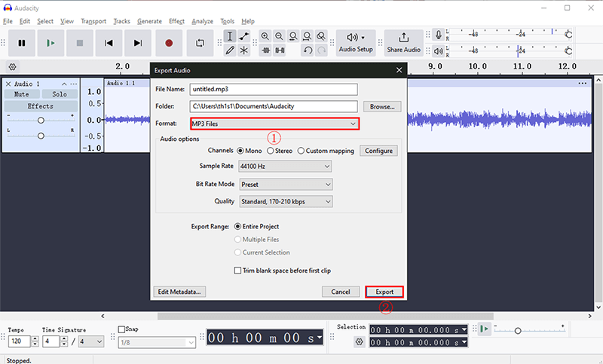Open the Generate menu
This screenshot has width=603, height=364.
tap(149, 21)
